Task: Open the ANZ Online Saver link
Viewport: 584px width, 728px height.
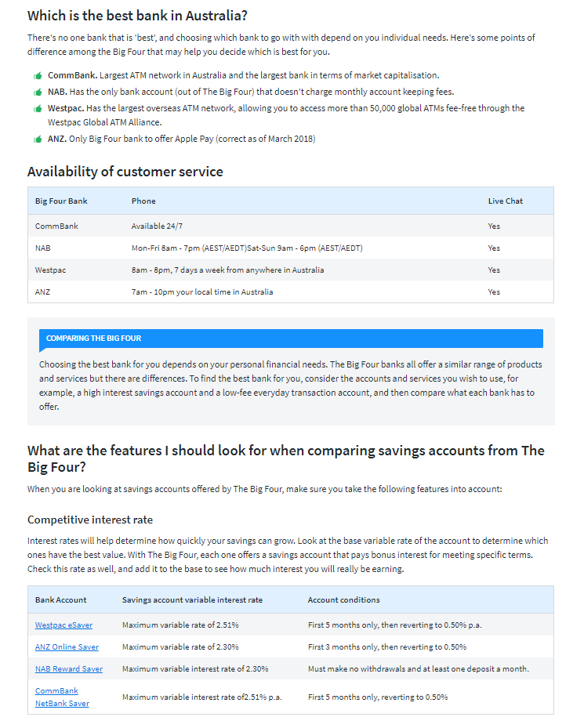Action: coord(67,647)
